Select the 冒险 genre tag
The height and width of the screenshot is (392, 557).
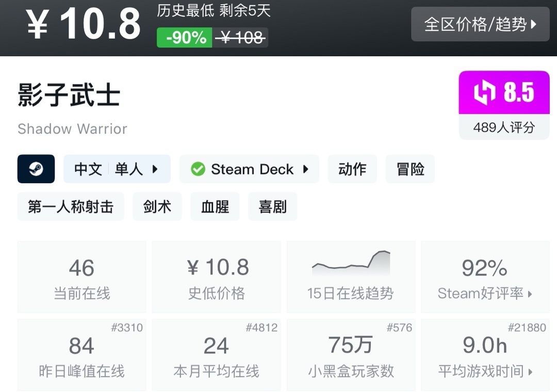[x=410, y=169]
